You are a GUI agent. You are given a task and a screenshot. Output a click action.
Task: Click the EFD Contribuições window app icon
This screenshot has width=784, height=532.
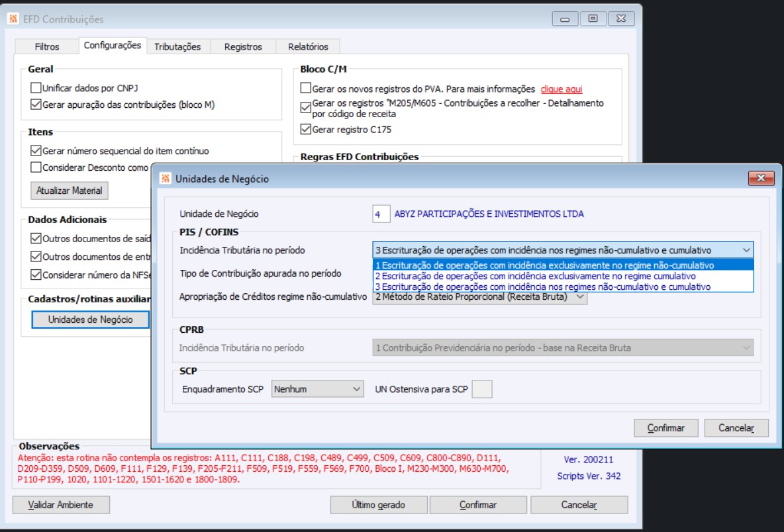coord(13,19)
